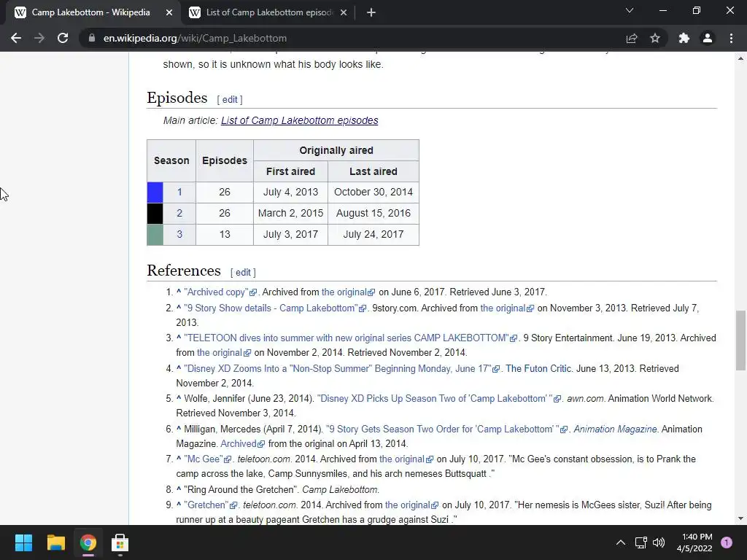Open the "Archived copy" reference link
747x560 pixels.
coord(220,292)
